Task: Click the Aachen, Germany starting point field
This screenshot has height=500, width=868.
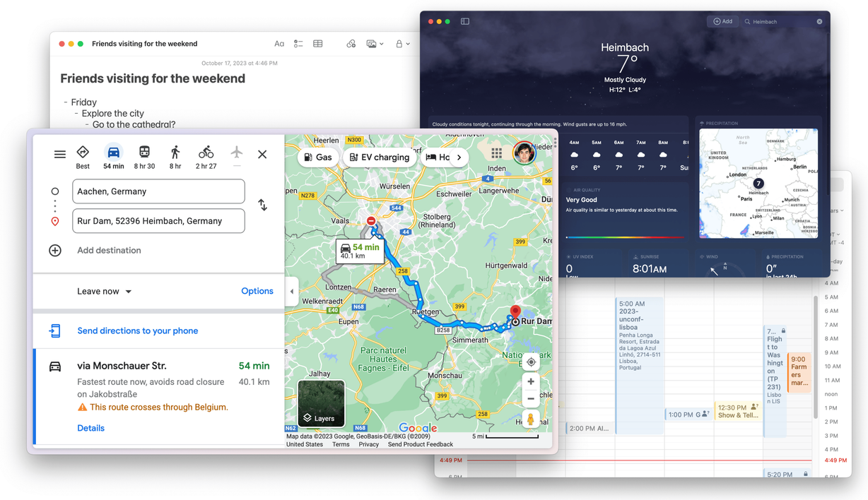Action: 158,191
